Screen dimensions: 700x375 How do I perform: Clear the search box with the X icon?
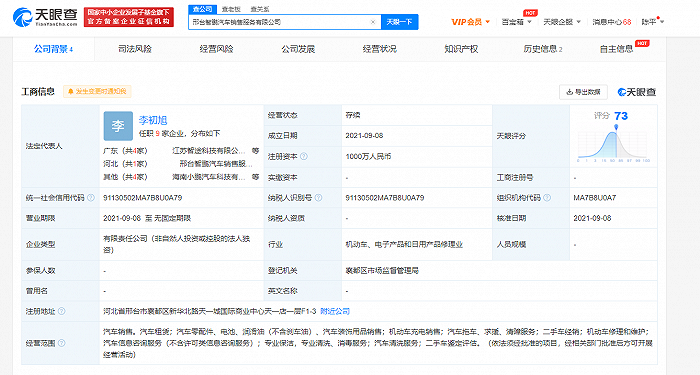click(x=373, y=22)
